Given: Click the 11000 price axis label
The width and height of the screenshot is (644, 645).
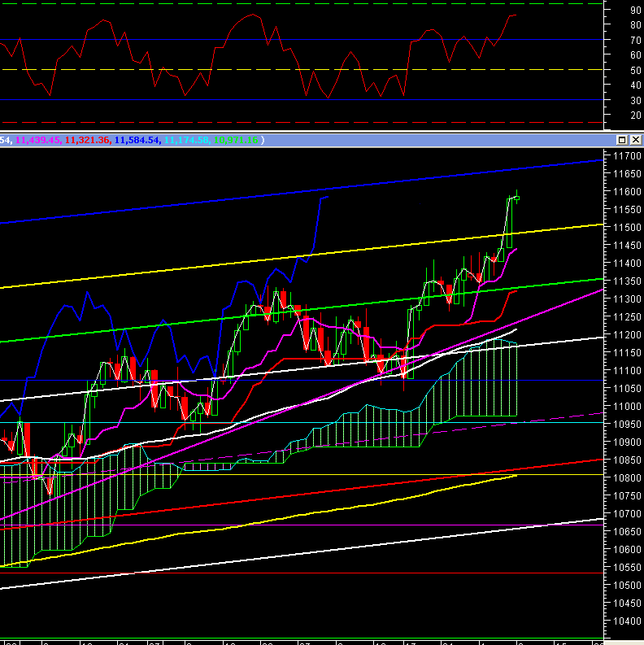Looking at the screenshot, I should click(x=627, y=407).
